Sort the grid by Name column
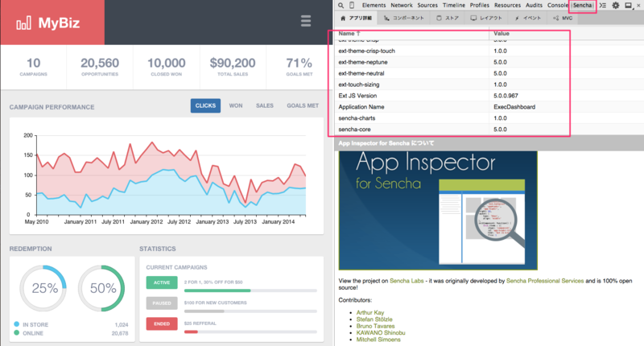 (x=412, y=34)
